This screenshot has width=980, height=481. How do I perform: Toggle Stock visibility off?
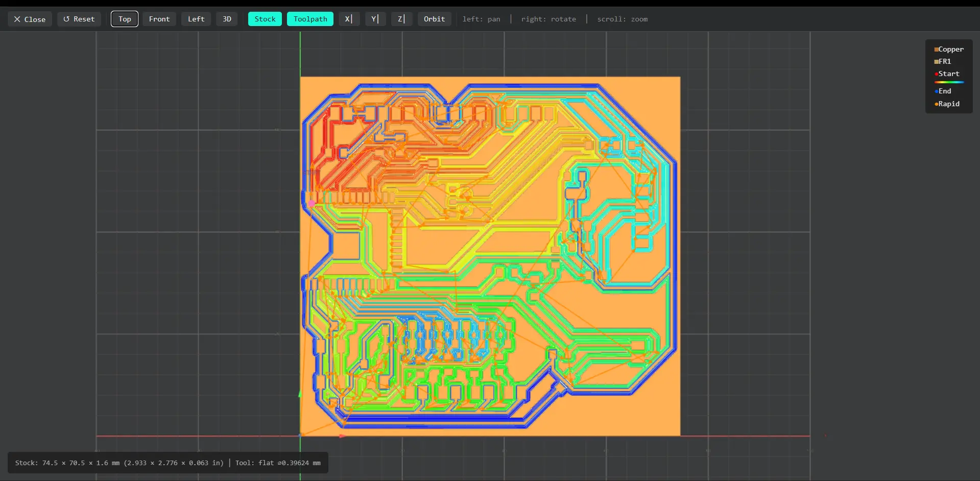[265, 19]
